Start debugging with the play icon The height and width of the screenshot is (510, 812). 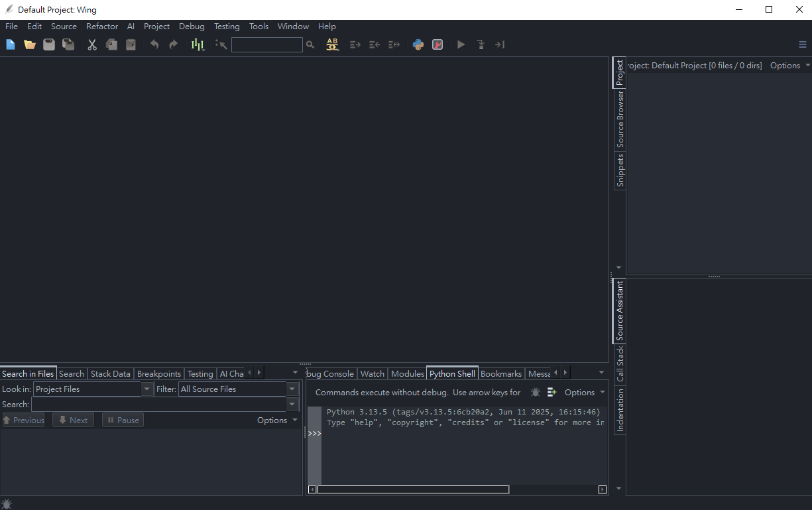pyautogui.click(x=461, y=44)
